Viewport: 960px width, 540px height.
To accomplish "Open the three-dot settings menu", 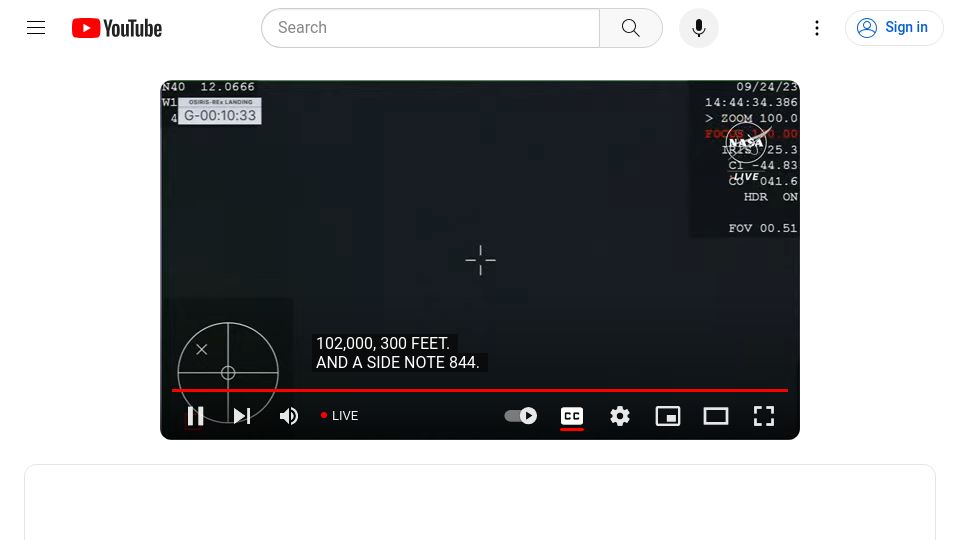I will [817, 28].
